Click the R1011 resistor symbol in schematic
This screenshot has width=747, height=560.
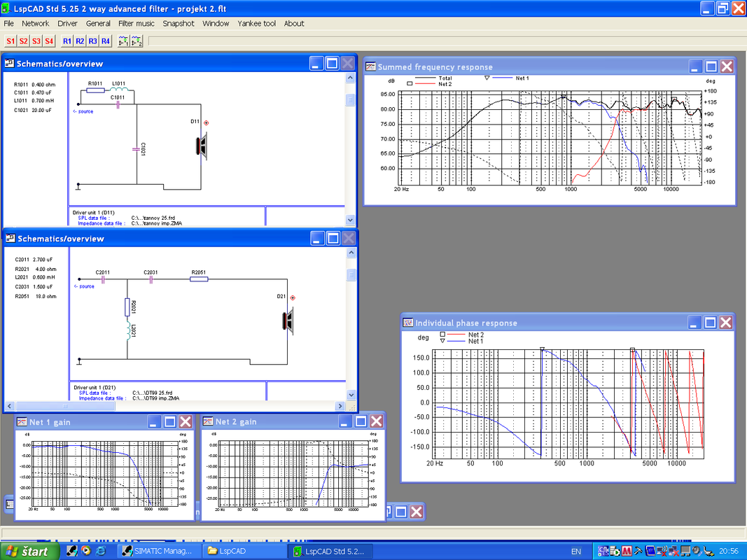coord(95,90)
